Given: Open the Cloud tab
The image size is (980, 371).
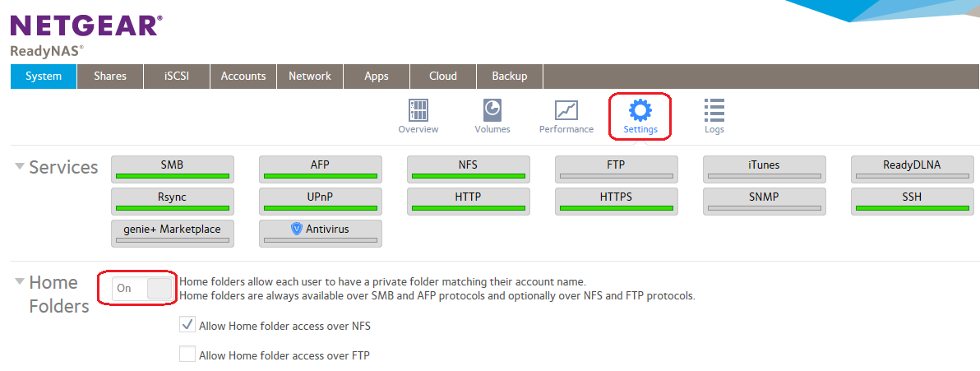Looking at the screenshot, I should [443, 77].
